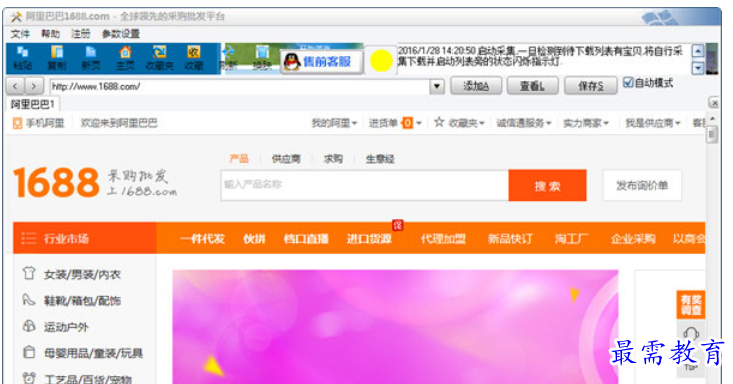Close the tab with the x button

click(x=714, y=102)
